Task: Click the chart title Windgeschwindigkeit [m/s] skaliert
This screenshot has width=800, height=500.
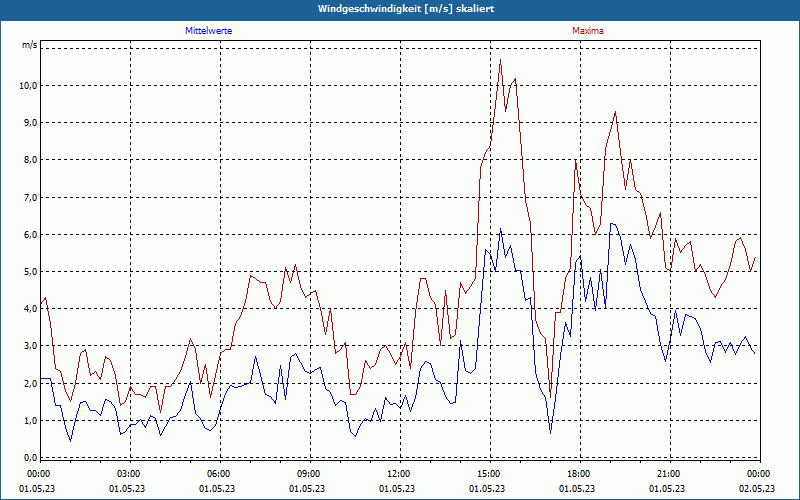Action: [x=406, y=9]
